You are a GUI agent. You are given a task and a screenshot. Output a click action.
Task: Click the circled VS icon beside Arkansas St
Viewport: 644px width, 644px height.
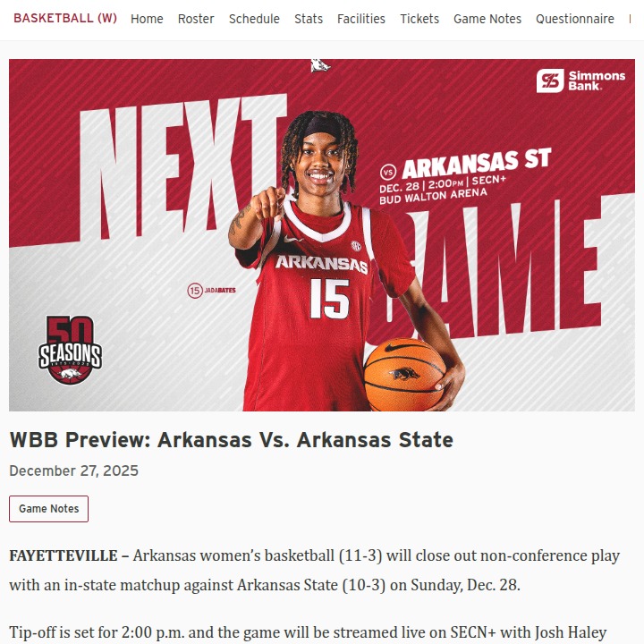[x=387, y=172]
